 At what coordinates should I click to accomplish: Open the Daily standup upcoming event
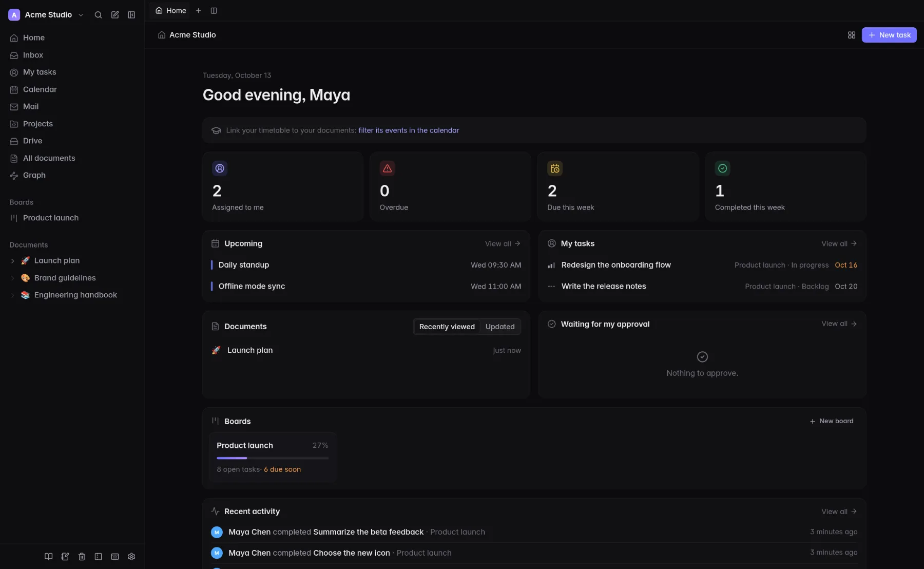click(x=366, y=265)
